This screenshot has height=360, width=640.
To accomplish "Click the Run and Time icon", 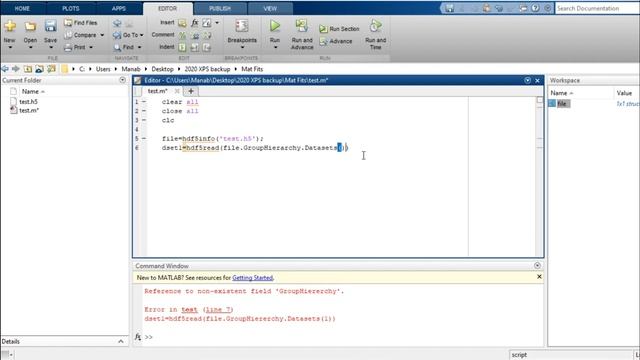I will point(376,26).
